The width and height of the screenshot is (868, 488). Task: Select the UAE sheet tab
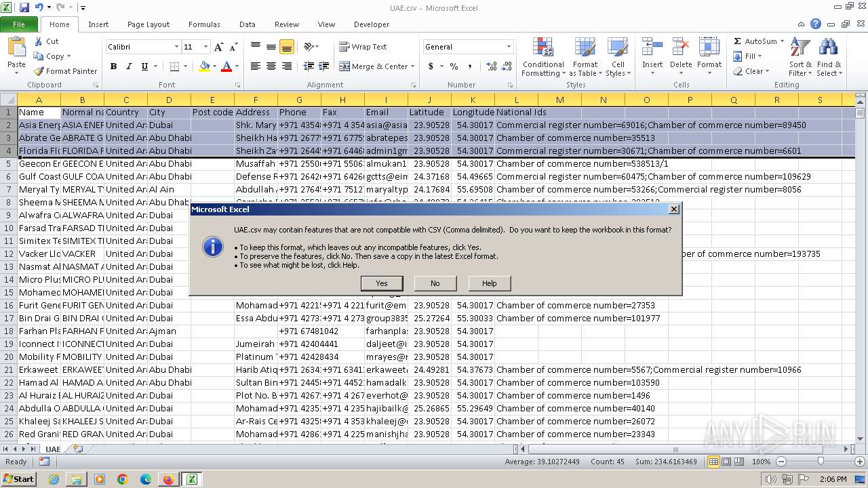[x=53, y=449]
